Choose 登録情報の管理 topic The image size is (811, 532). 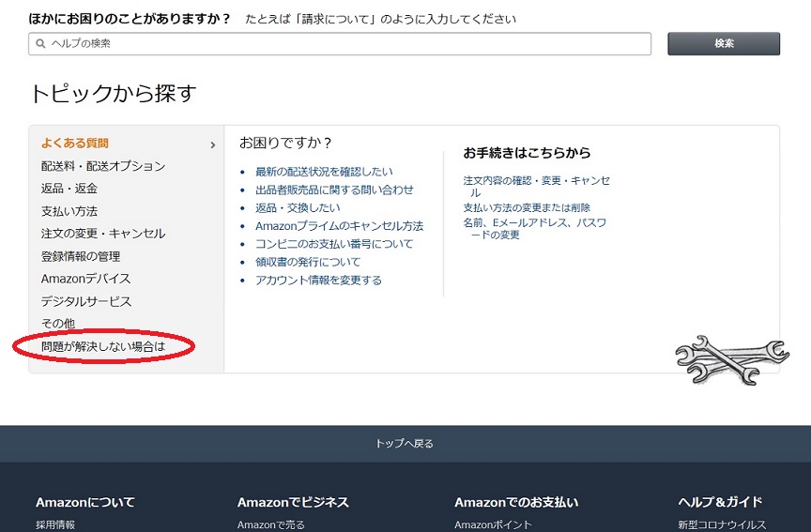[81, 256]
